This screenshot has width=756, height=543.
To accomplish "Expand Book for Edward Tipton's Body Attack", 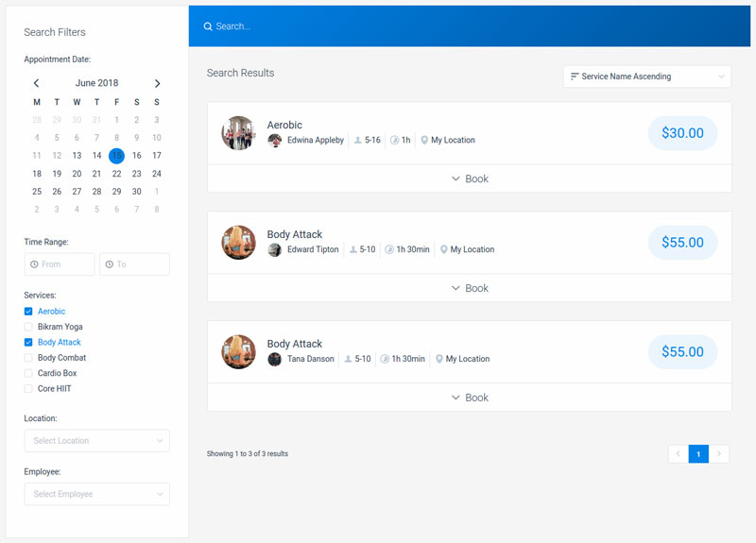I will [x=470, y=288].
